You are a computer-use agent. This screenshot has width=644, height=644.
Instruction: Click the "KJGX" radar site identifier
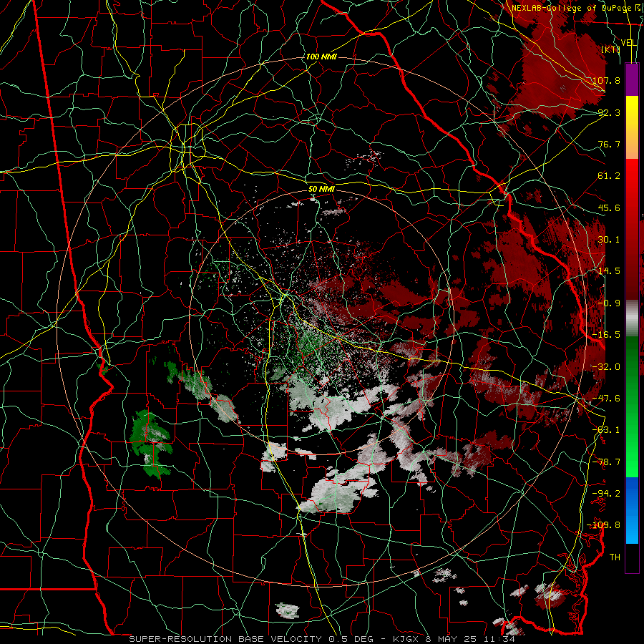406,639
